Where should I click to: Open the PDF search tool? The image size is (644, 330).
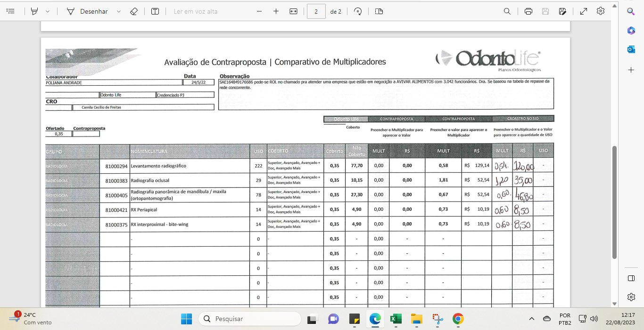[507, 11]
